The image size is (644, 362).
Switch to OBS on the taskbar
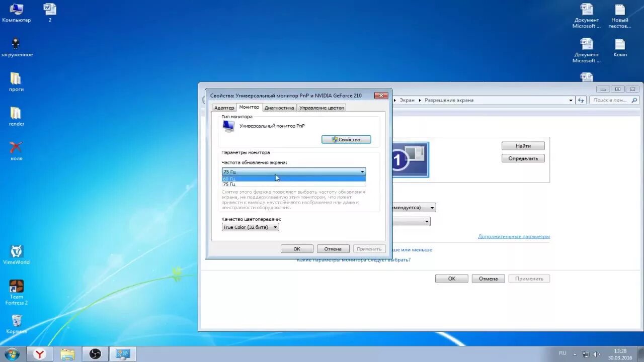pyautogui.click(x=95, y=354)
